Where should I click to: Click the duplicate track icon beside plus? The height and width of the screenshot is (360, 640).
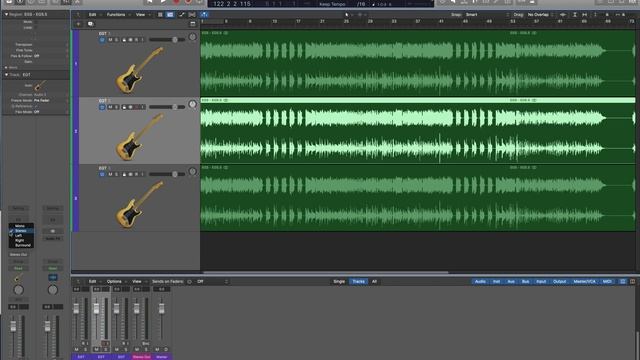pos(90,24)
